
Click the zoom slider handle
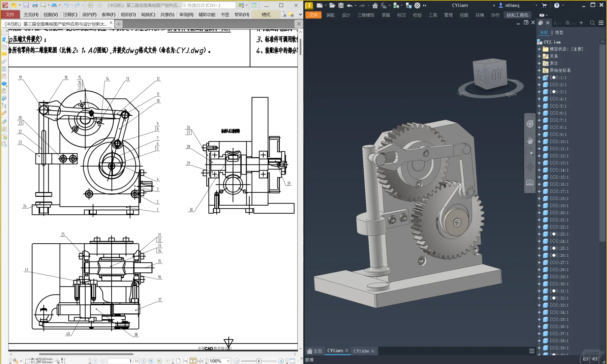pyautogui.click(x=259, y=361)
